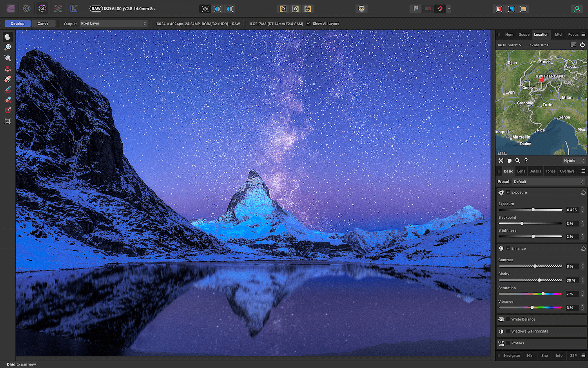Enable the White Balance checkbox
The image size is (588, 368).
point(508,319)
